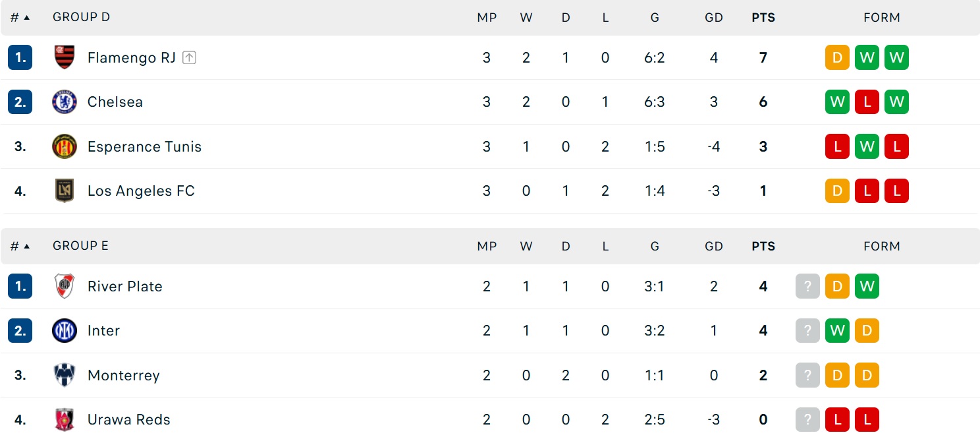Click the Los Angeles FC crest
Image resolution: width=980 pixels, height=441 pixels.
[x=65, y=191]
